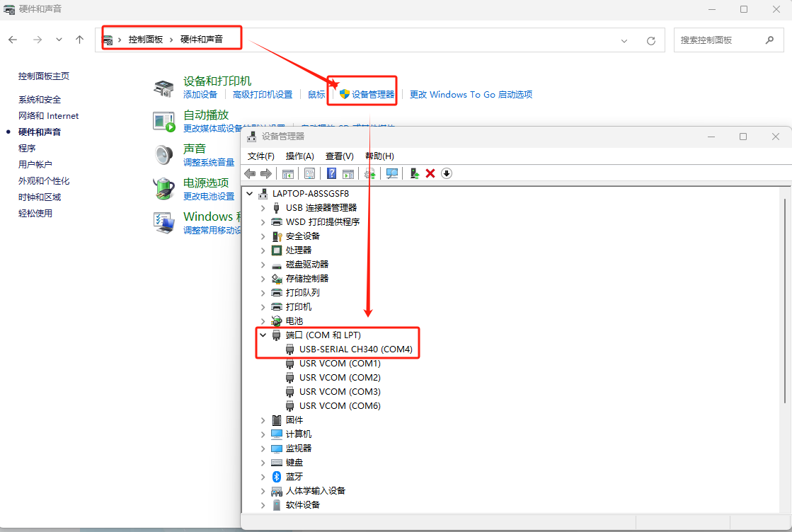This screenshot has height=532, width=792.
Task: Click the Power Options battery icon
Action: [x=163, y=189]
